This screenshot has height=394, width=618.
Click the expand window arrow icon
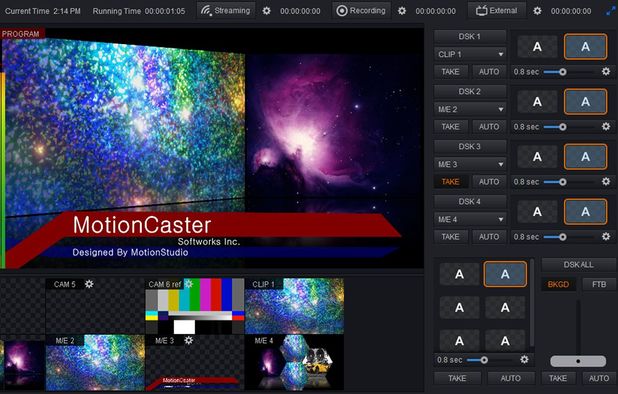[611, 11]
